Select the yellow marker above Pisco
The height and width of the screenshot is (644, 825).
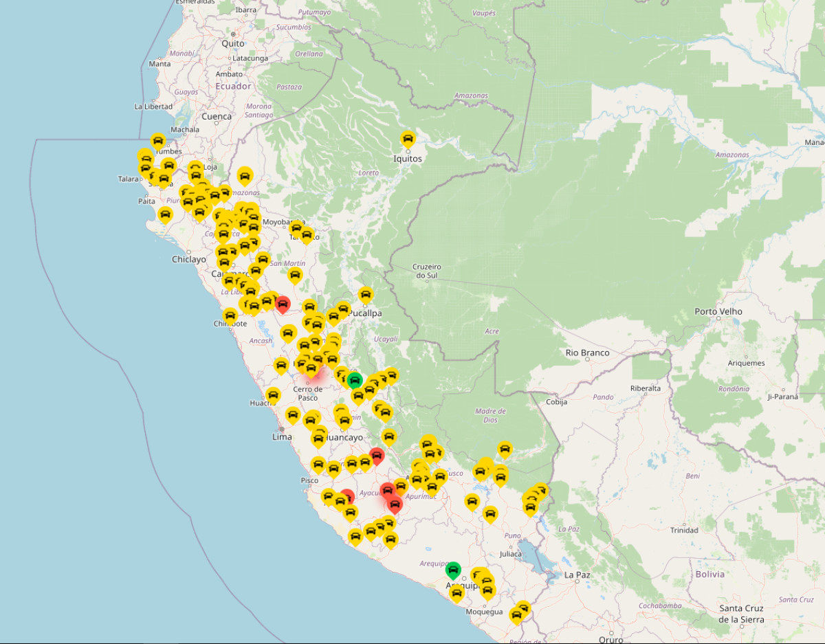(x=318, y=465)
